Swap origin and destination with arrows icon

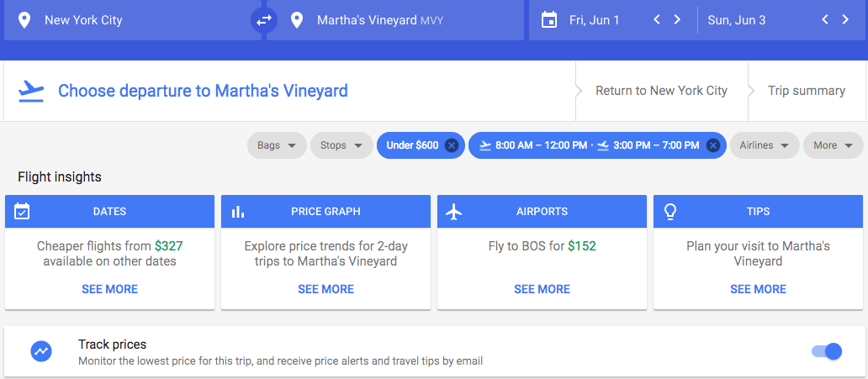[263, 20]
